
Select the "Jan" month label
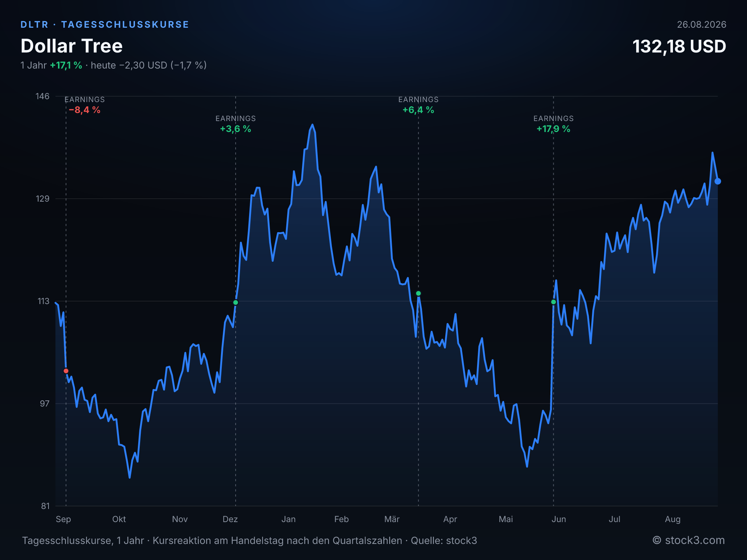pos(289,519)
